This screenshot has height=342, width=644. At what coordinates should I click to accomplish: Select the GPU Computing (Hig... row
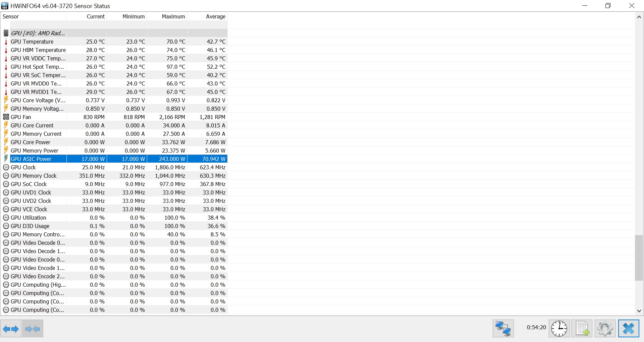(x=114, y=285)
